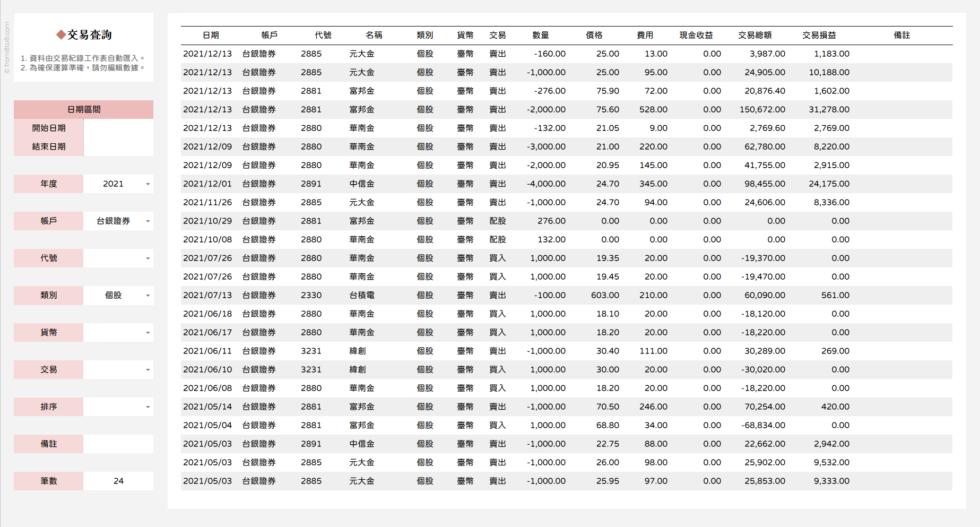980x527 pixels.
Task: Expand the 交易 filter dropdown
Action: tap(148, 370)
